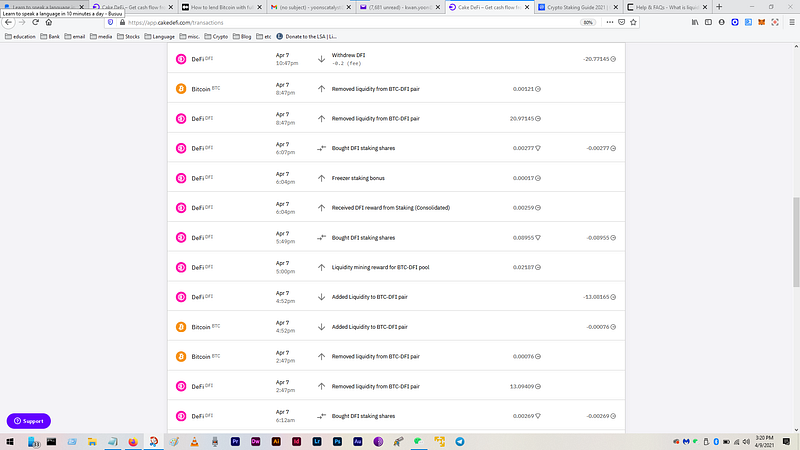Click the icon beside 0.00277 staking shares amount
800x450 pixels.
[538, 148]
